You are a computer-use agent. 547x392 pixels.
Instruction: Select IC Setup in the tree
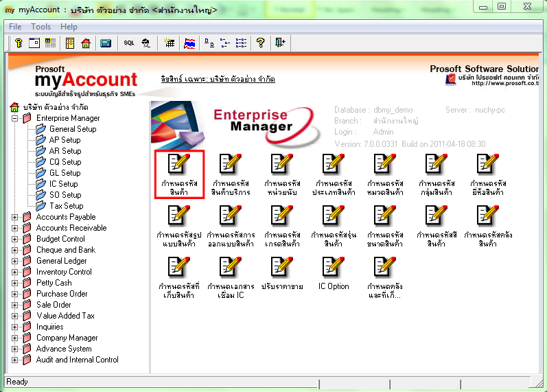coord(63,184)
